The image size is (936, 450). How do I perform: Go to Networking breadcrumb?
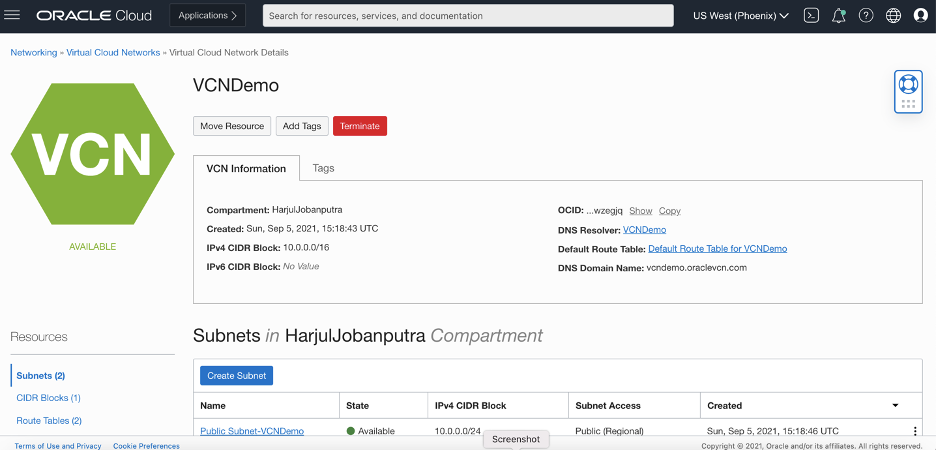point(33,53)
